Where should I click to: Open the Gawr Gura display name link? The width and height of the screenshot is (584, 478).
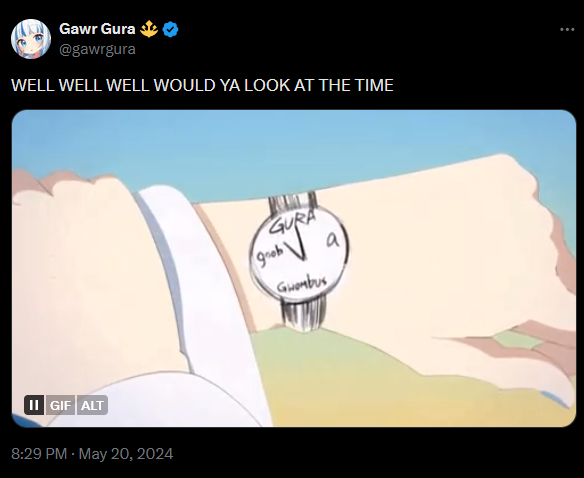coord(97,29)
